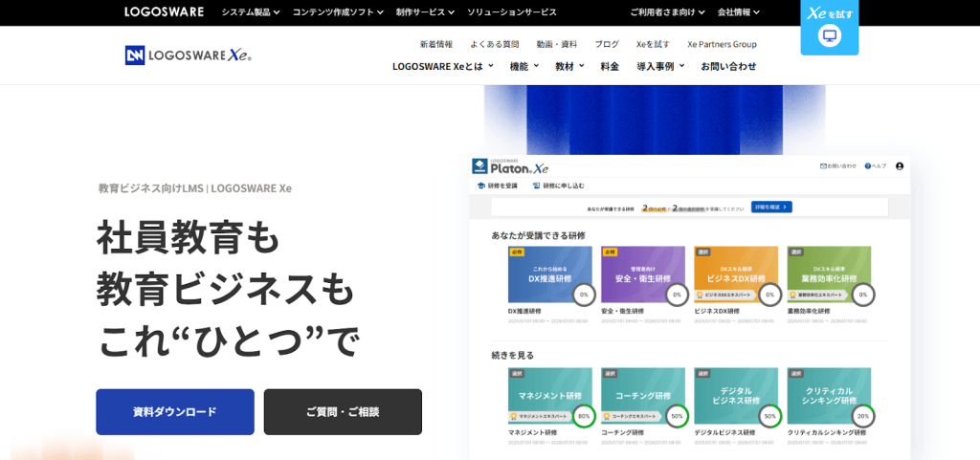Image resolution: width=980 pixels, height=460 pixels.
Task: Click the 80% progress ring on マネジメント研修
Action: pyautogui.click(x=584, y=416)
